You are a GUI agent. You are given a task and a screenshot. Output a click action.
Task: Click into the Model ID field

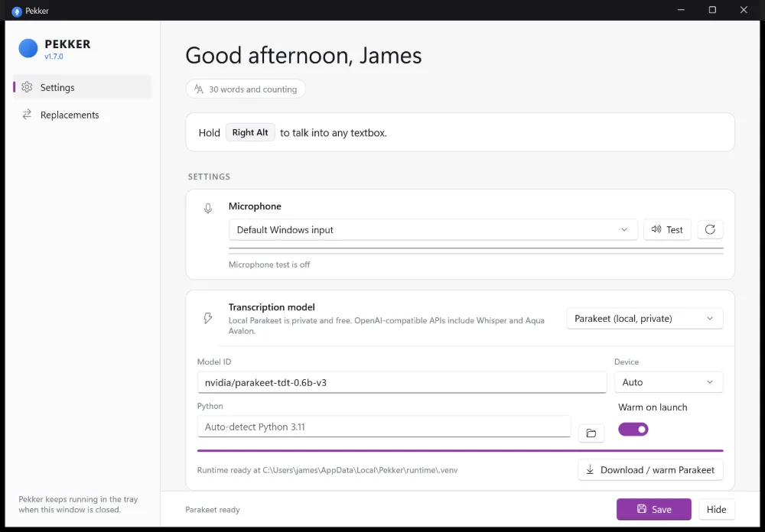402,382
